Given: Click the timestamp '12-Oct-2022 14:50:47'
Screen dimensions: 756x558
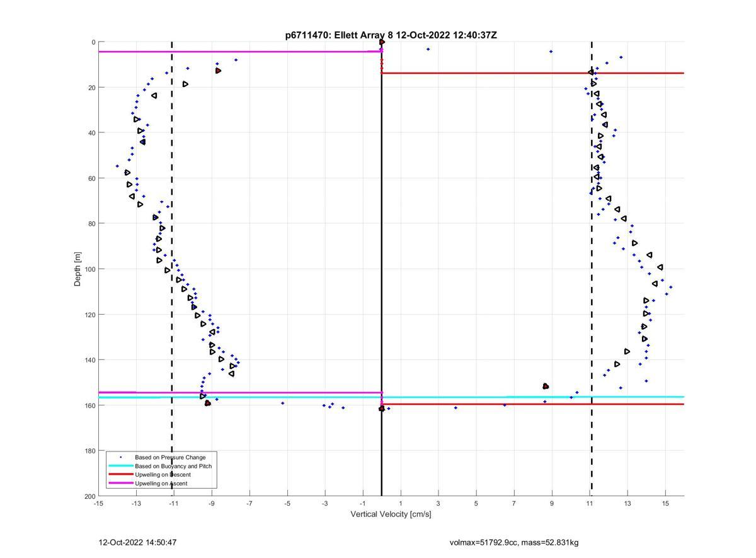Looking at the screenshot, I should (x=137, y=542).
